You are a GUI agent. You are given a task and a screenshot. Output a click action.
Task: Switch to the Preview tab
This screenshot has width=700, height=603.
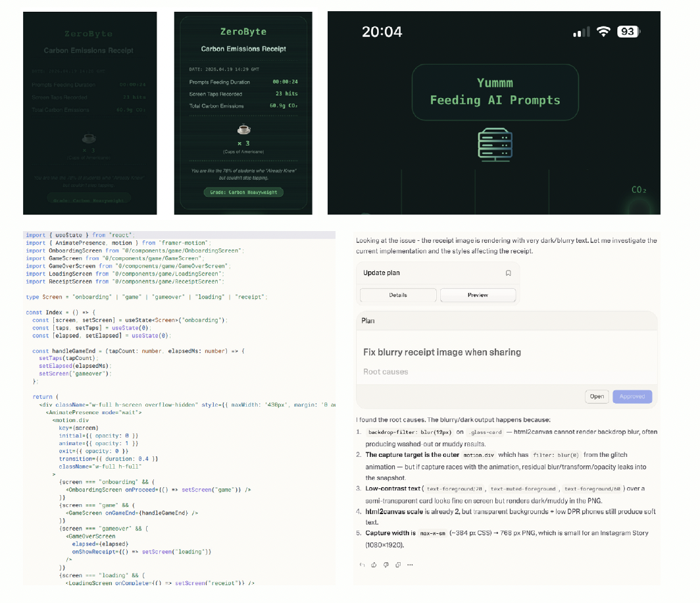click(x=478, y=295)
